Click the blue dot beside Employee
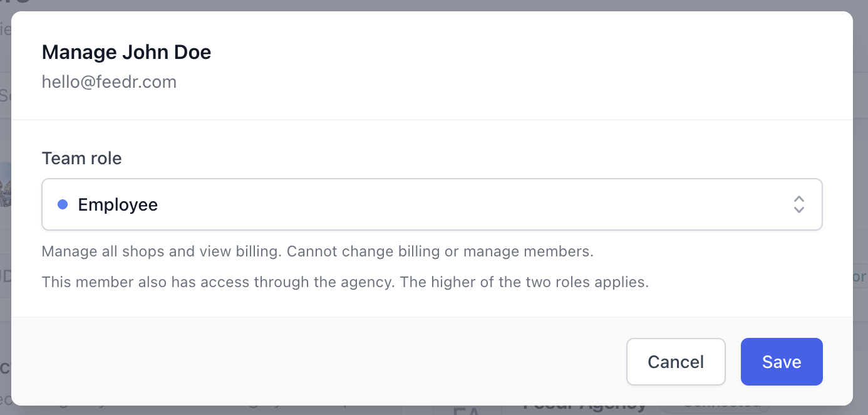The height and width of the screenshot is (415, 868). coord(63,204)
